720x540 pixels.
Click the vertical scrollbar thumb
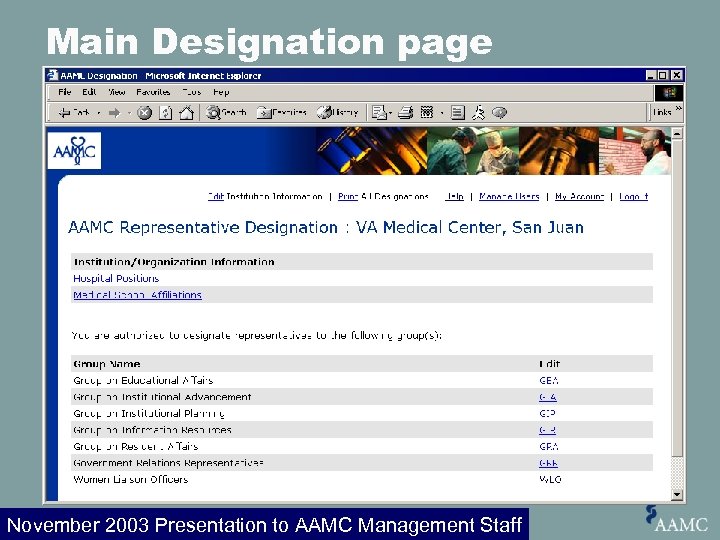[x=677, y=298]
